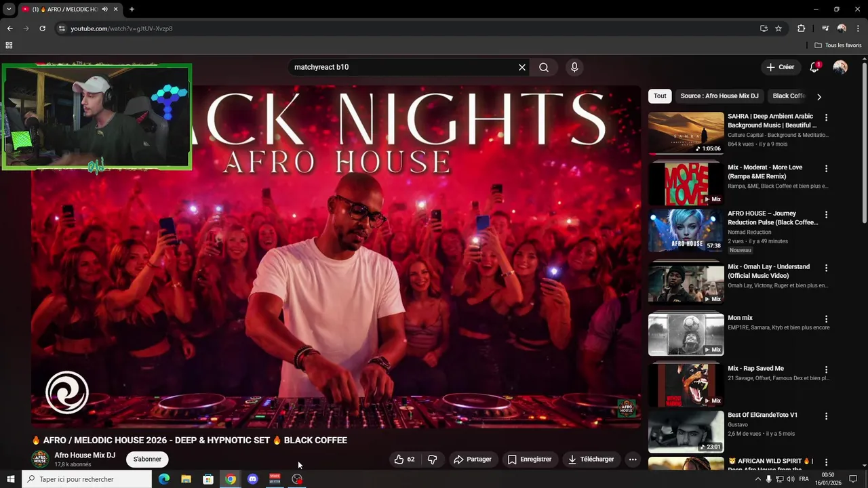The image size is (868, 488).
Task: Open options for the Journey Reduction Pulse video
Action: [x=826, y=214]
